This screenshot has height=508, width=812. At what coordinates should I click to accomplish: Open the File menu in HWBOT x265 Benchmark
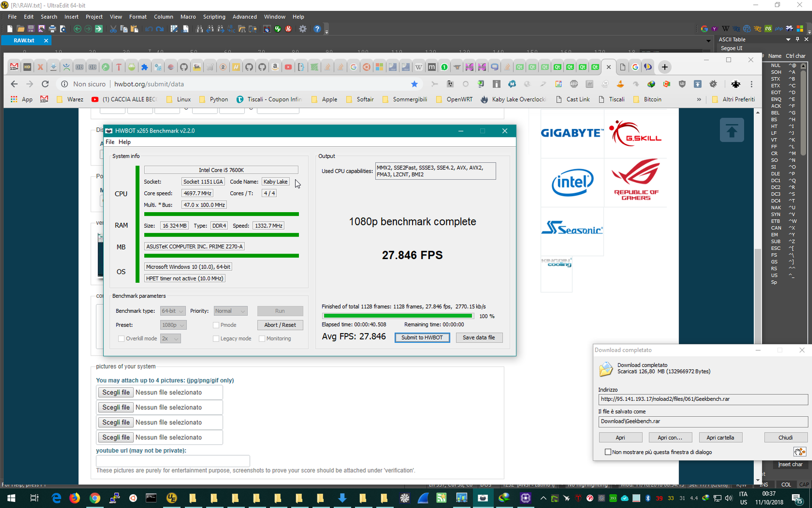(x=110, y=142)
